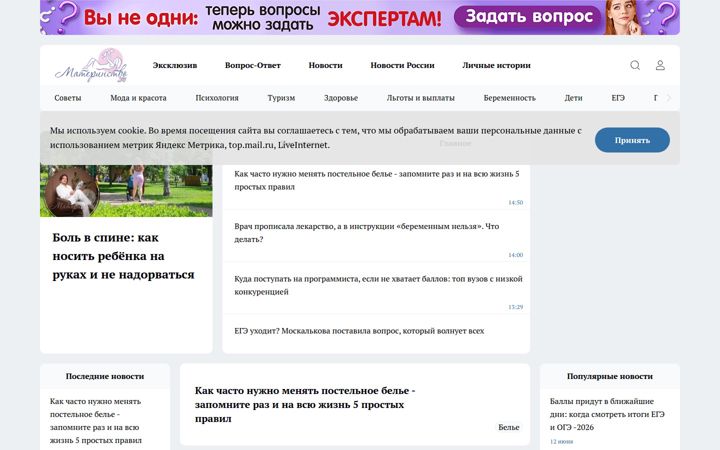Go to Вопрос-Ответ section
This screenshot has height=450, width=720.
click(253, 65)
